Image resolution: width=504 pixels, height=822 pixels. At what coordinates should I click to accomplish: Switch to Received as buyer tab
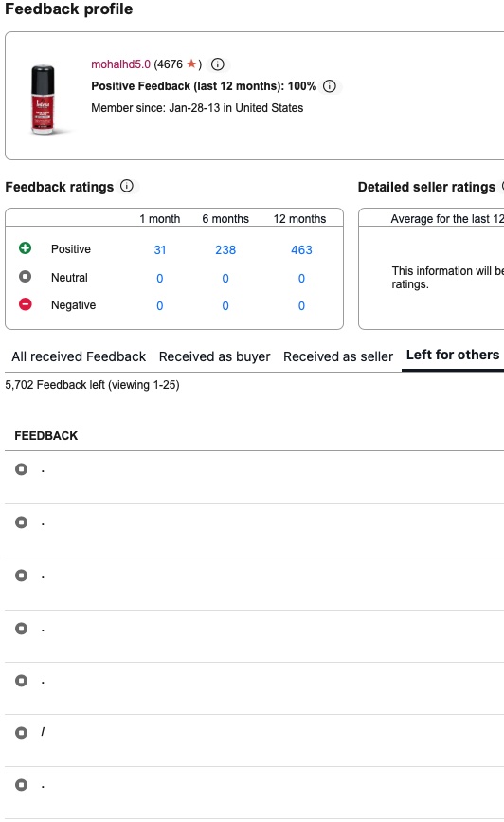(214, 357)
